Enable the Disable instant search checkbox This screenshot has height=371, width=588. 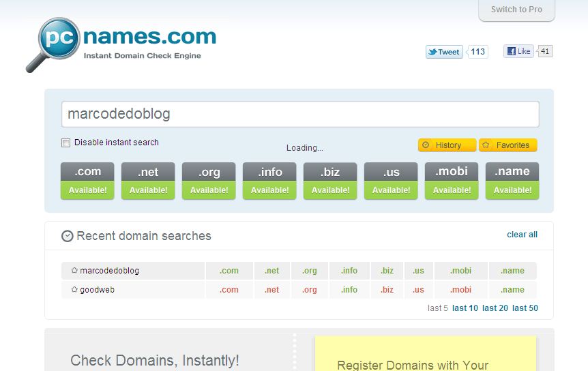(65, 143)
